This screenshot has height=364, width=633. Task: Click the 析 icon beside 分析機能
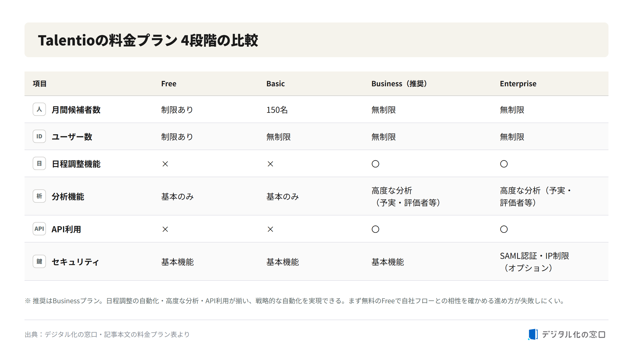click(39, 196)
